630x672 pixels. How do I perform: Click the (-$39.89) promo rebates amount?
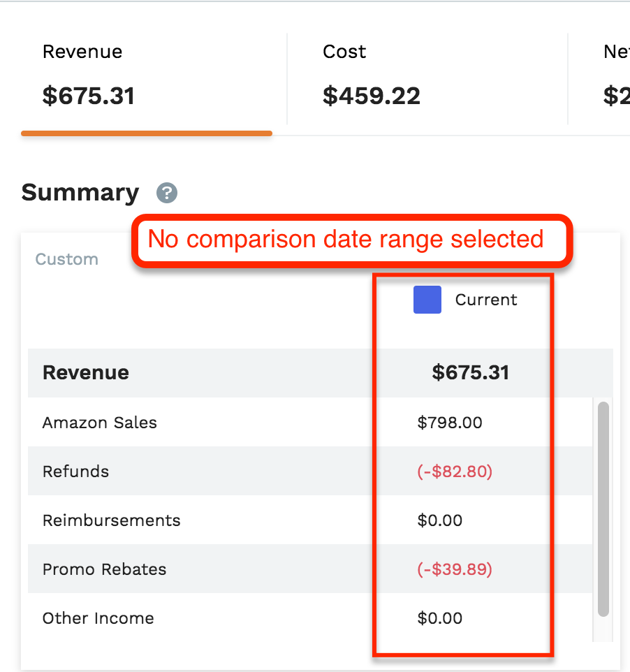455,569
